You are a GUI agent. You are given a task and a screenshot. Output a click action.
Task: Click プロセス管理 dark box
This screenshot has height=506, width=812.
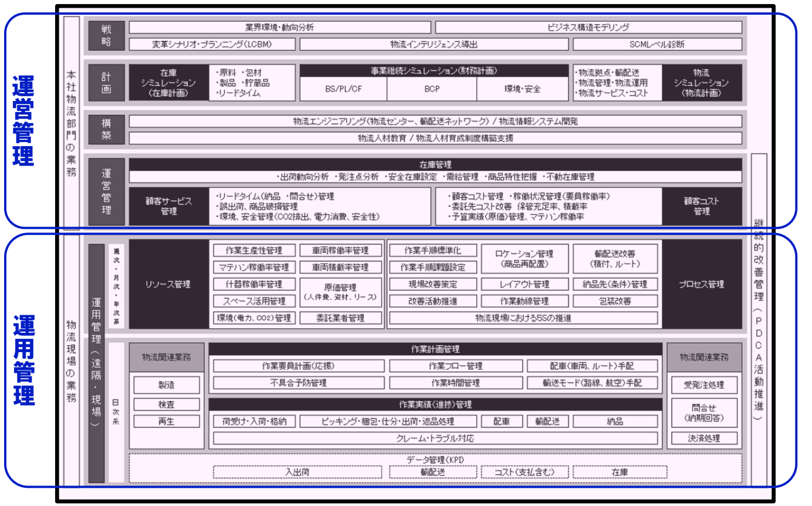(x=702, y=284)
